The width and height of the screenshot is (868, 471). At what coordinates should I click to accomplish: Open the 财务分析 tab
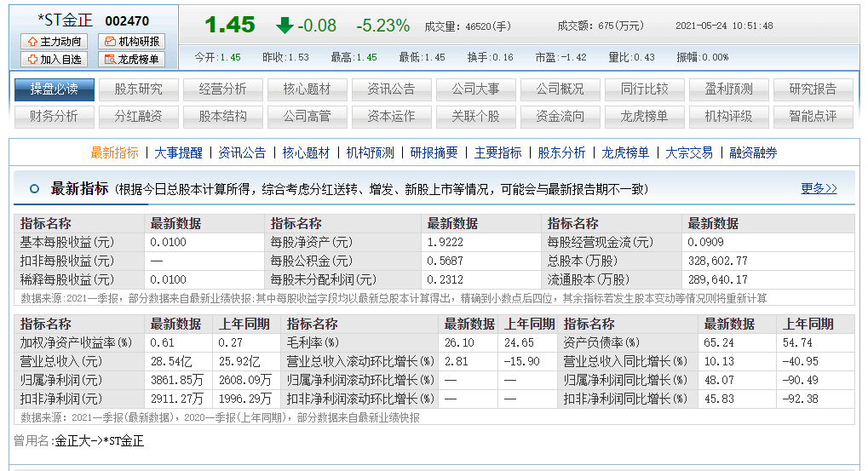tap(55, 116)
